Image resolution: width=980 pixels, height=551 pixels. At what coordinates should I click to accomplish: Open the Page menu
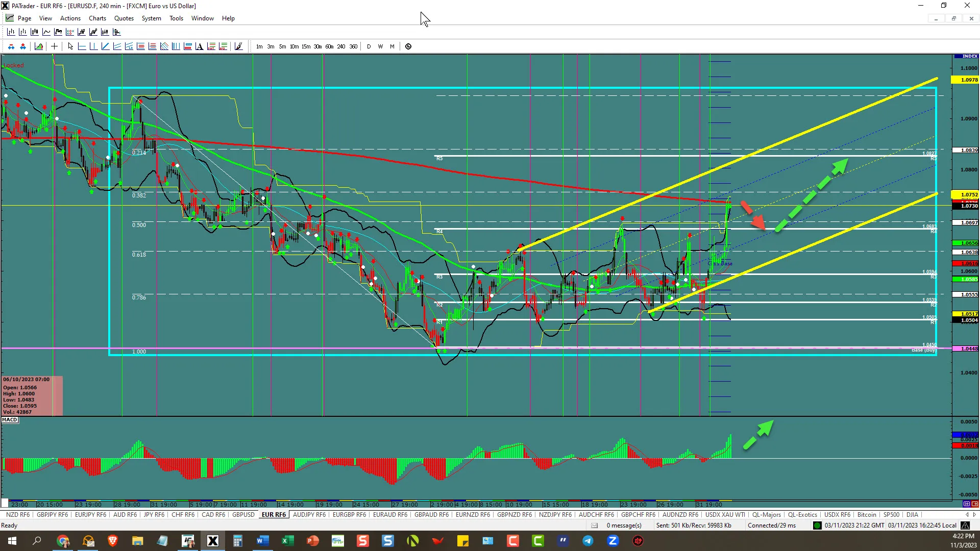(24, 18)
